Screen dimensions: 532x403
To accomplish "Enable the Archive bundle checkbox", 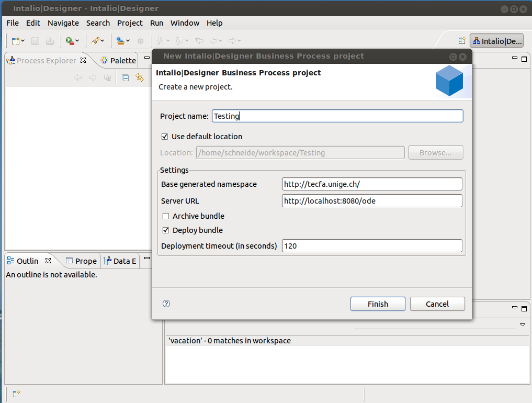I will click(166, 216).
